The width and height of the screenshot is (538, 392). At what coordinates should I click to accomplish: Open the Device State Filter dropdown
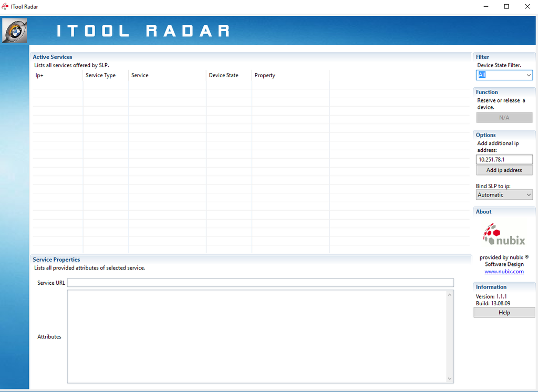coord(504,75)
